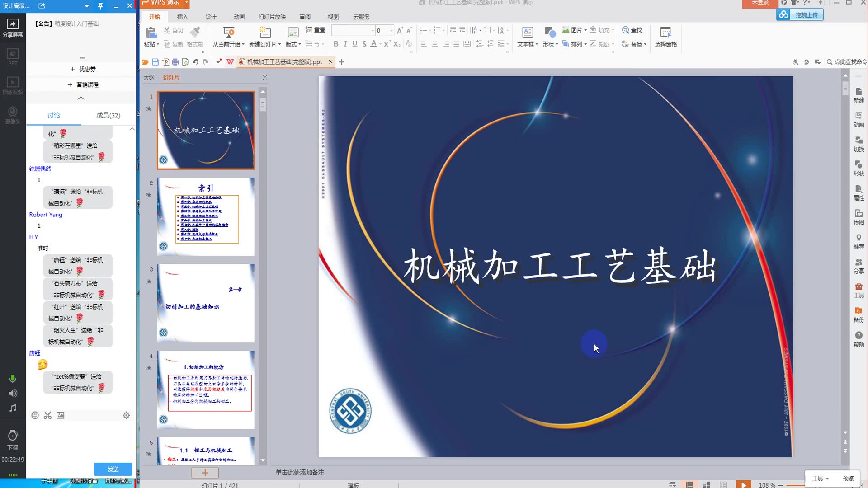The image size is (868, 488).
Task: Open the Insert (插入) ribbon tab
Action: [x=183, y=17]
